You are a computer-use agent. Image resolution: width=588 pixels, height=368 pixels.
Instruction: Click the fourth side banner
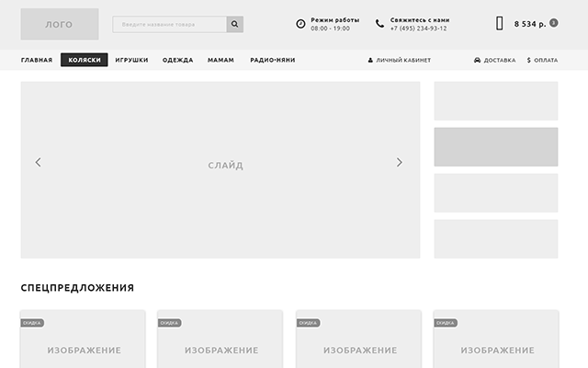496,239
